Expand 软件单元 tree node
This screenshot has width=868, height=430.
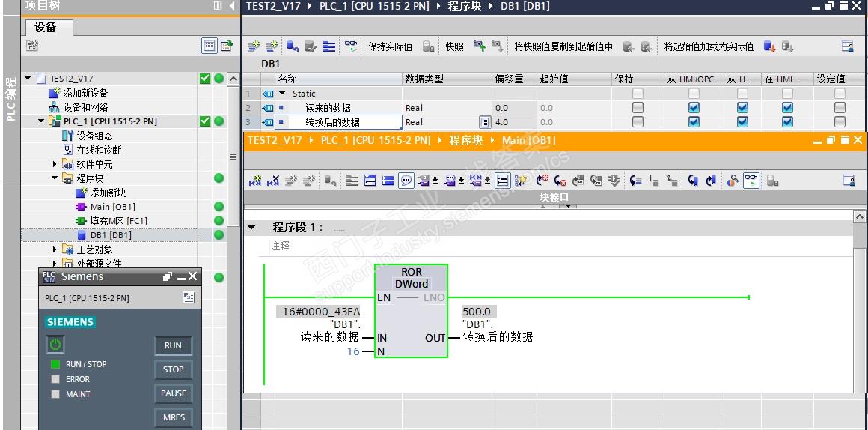55,164
